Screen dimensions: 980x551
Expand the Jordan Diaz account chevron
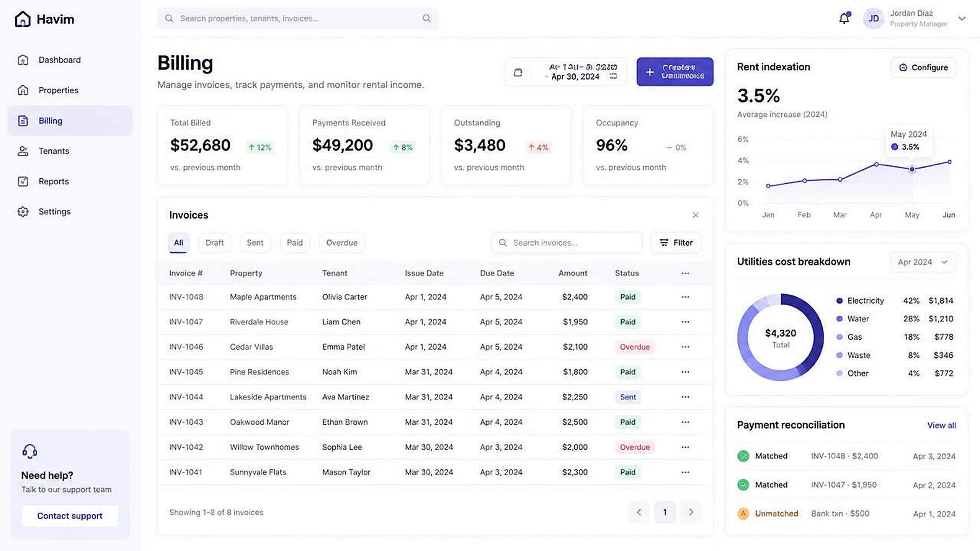click(962, 18)
